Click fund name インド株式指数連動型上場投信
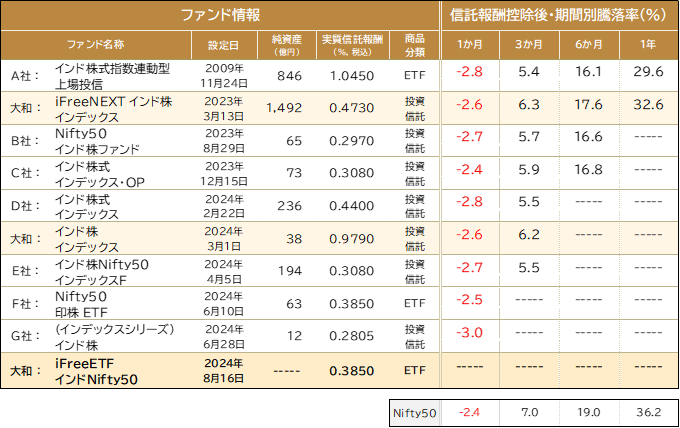The width and height of the screenshot is (680, 428). [x=112, y=76]
